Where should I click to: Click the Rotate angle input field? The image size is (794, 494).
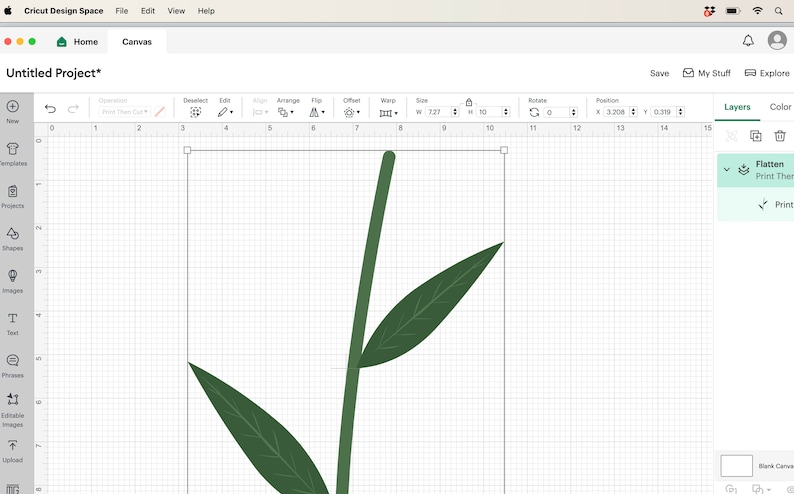(x=557, y=112)
